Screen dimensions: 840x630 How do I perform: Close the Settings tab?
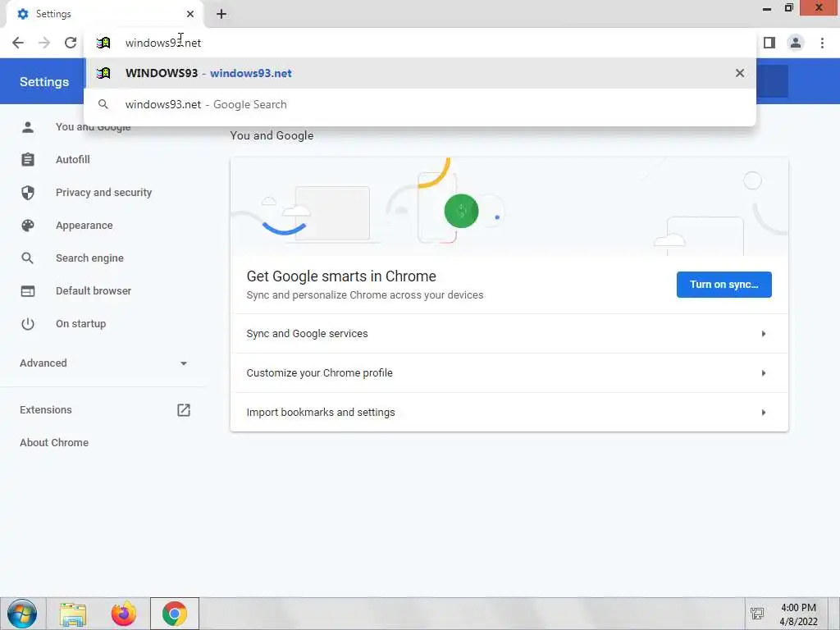click(190, 14)
